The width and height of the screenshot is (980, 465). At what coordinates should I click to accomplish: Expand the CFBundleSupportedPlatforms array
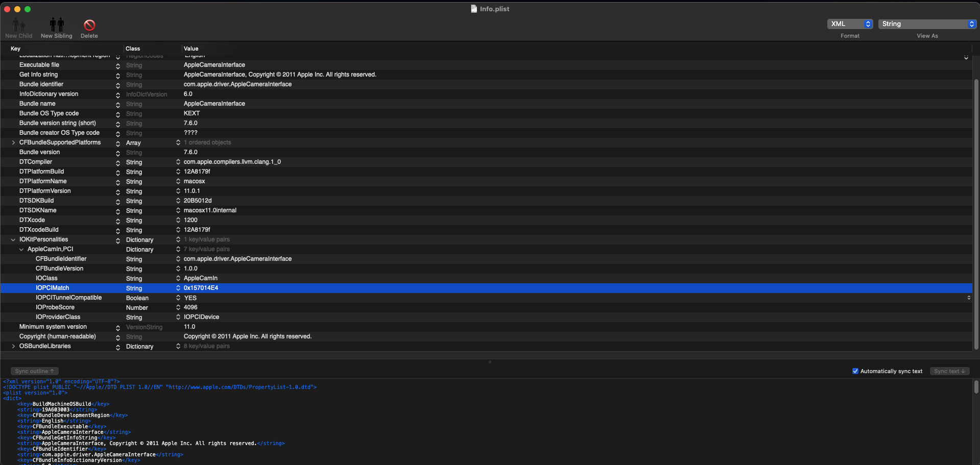(x=13, y=142)
